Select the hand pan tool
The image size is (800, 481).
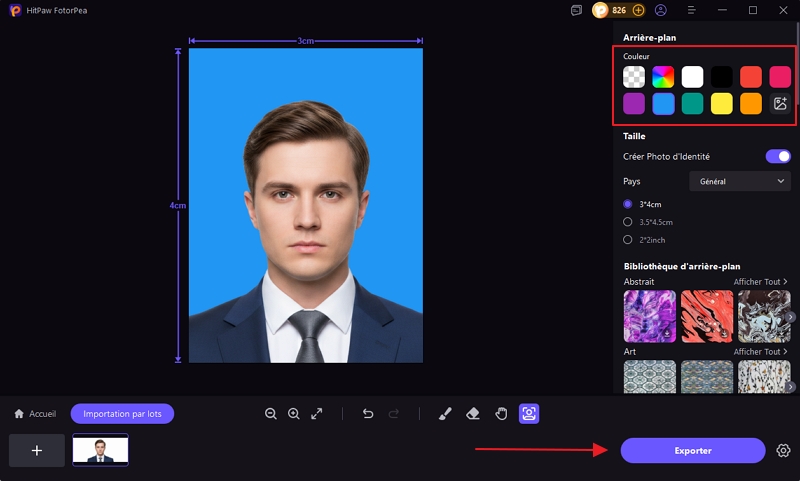coord(501,414)
